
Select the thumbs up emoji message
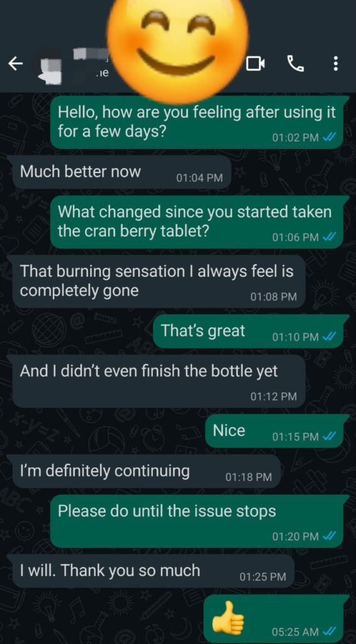click(x=274, y=619)
